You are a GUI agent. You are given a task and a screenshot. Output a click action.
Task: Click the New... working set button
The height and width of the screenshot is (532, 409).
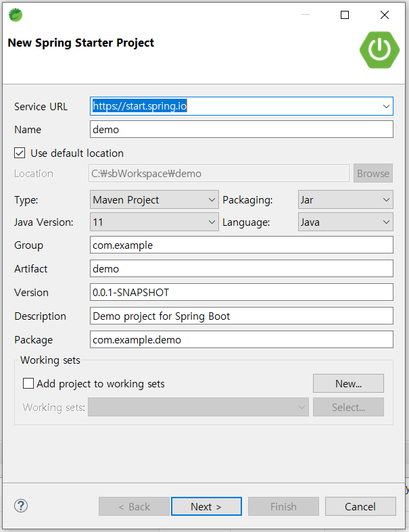tap(348, 383)
